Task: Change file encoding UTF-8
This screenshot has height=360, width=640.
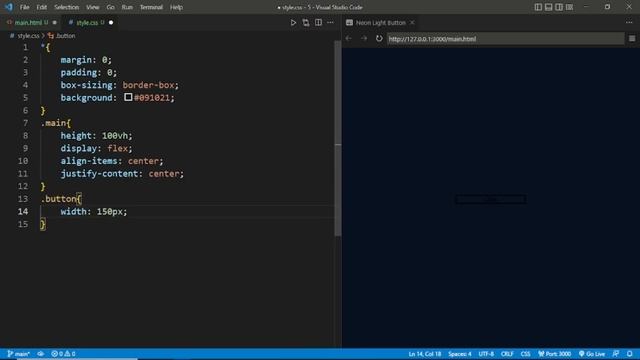Action: click(x=486, y=354)
